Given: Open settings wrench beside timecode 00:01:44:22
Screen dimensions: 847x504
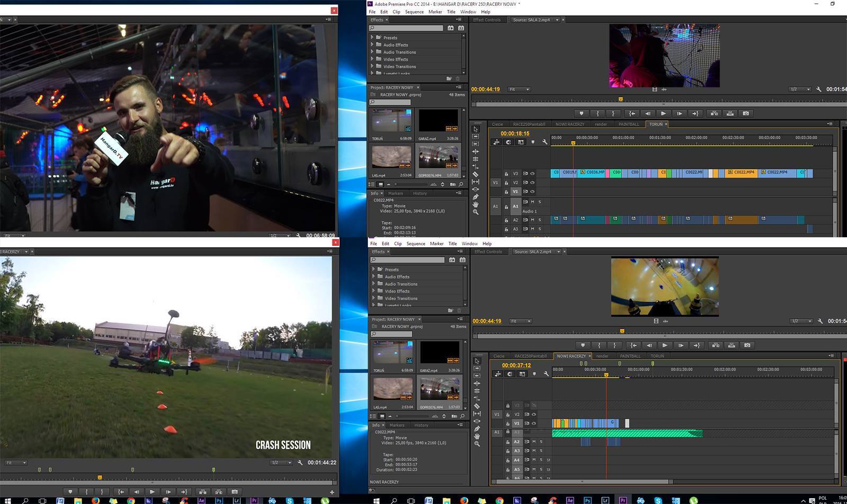Looking at the screenshot, I should 300,462.
